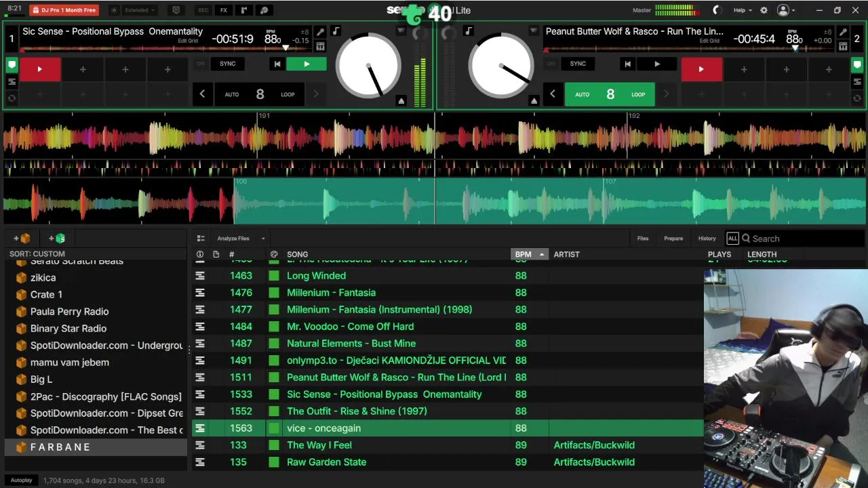This screenshot has width=868, height=488.
Task: Select deck 2 cue points tab icon
Action: coord(858,66)
